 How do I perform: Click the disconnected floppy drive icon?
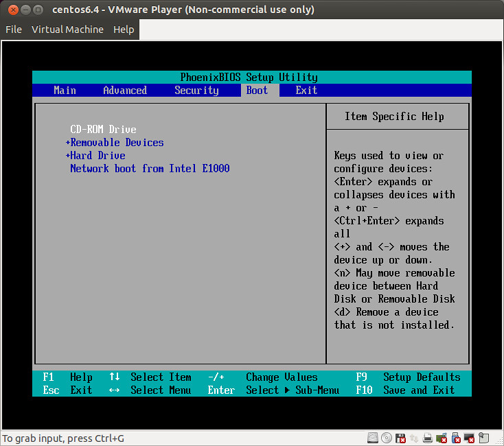(x=400, y=438)
